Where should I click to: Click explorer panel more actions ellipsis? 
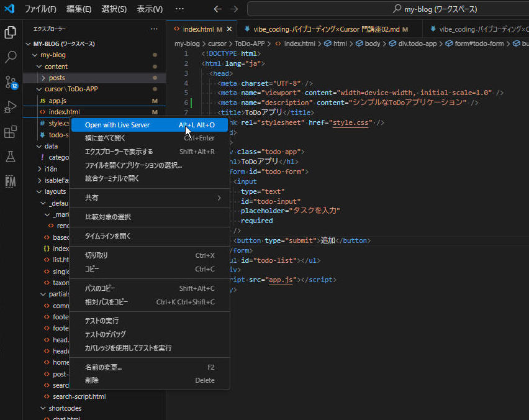coord(154,29)
